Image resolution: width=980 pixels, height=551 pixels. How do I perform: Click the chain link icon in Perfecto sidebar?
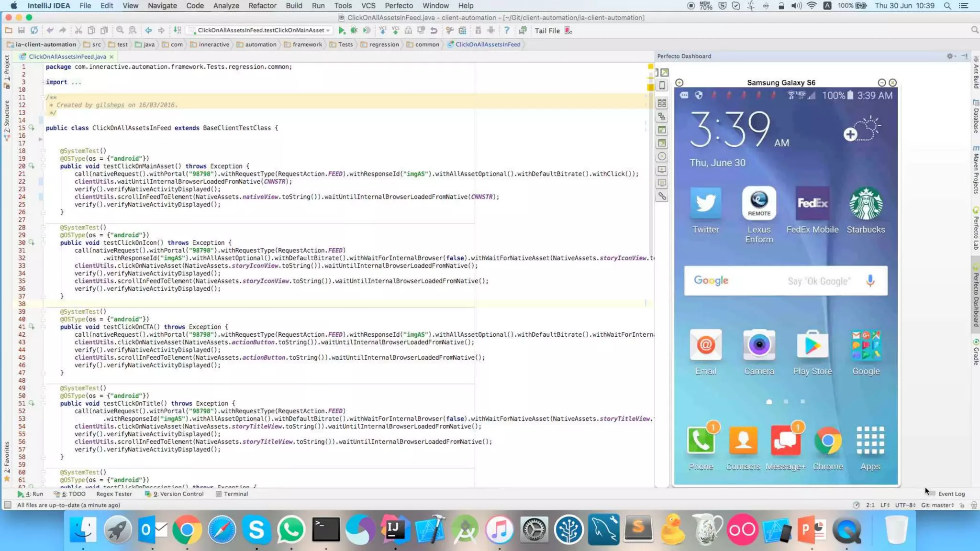(662, 197)
